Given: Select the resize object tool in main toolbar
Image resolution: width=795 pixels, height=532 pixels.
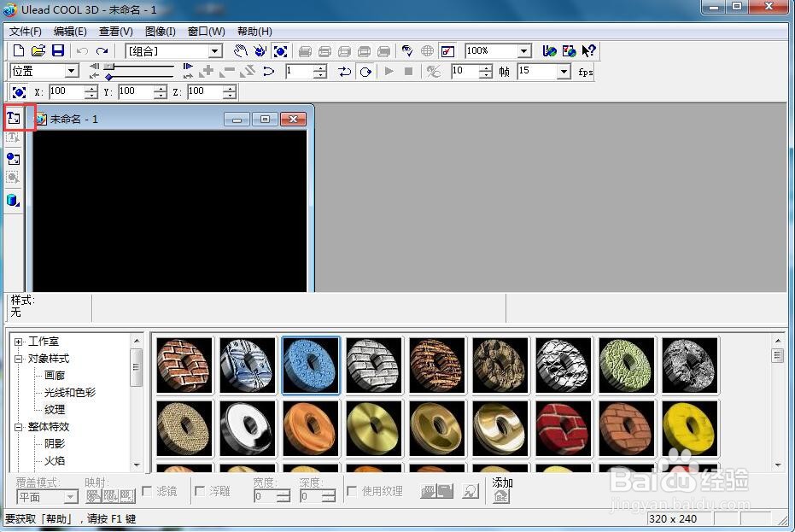Looking at the screenshot, I should (x=280, y=50).
